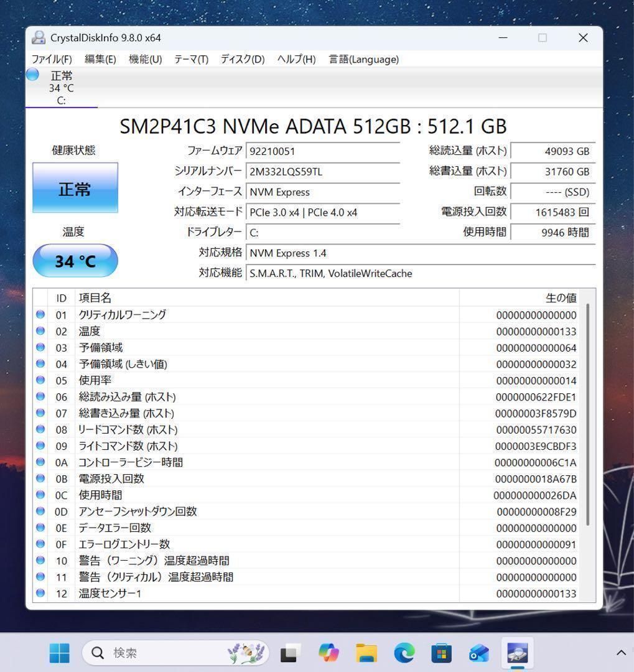
Task: Click status dot of row 0E データエラー回数
Action: point(40,528)
